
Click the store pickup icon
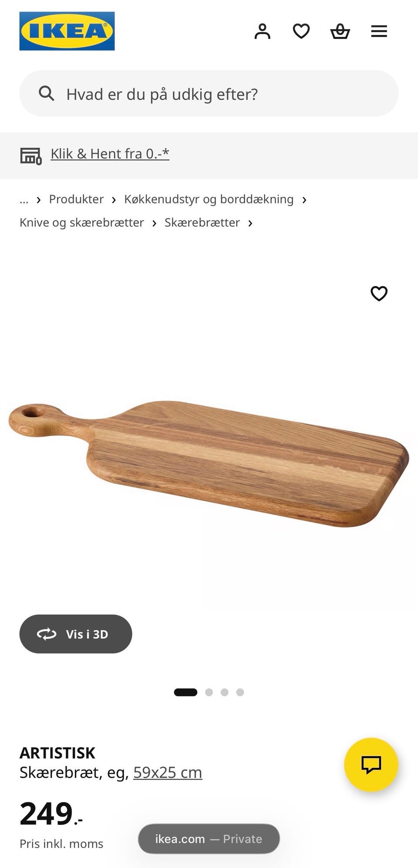click(x=31, y=155)
